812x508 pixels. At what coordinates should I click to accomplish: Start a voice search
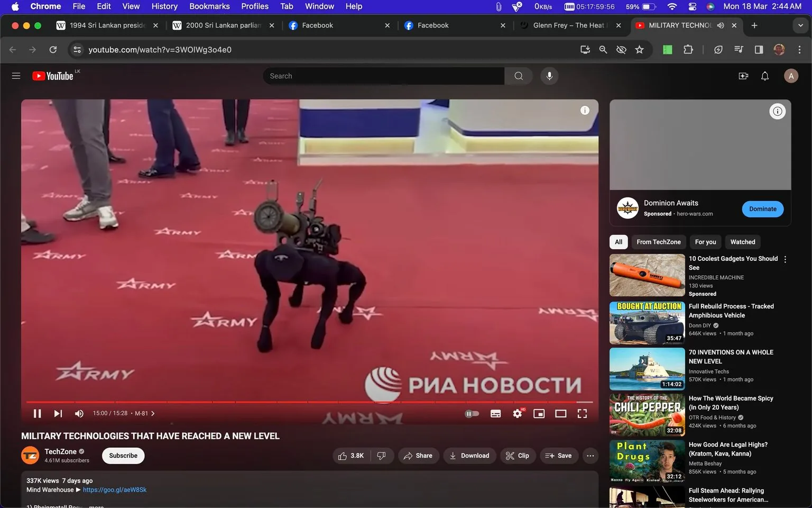pyautogui.click(x=549, y=76)
